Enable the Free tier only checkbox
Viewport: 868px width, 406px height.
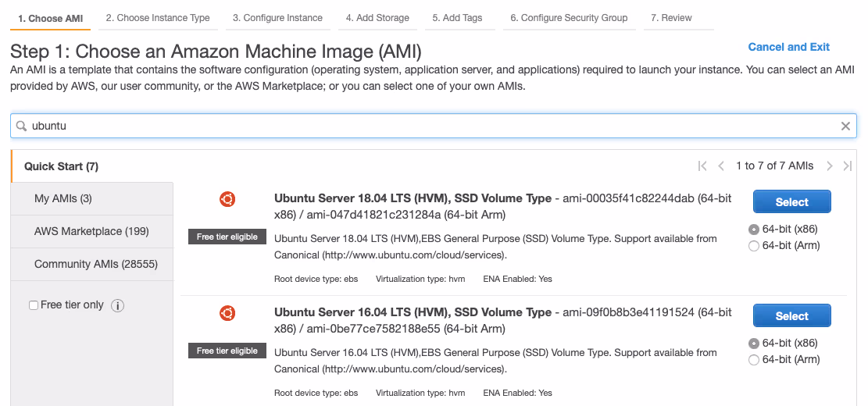34,305
